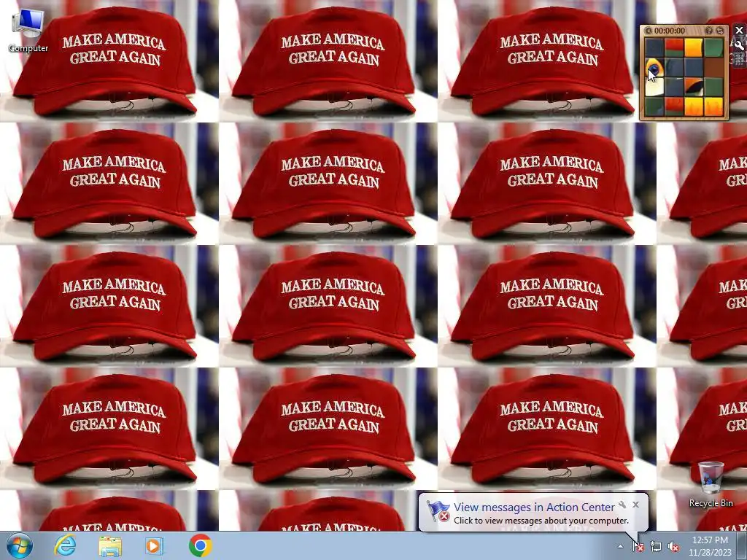
Task: Click the Action Center flag tray icon
Action: (x=638, y=547)
